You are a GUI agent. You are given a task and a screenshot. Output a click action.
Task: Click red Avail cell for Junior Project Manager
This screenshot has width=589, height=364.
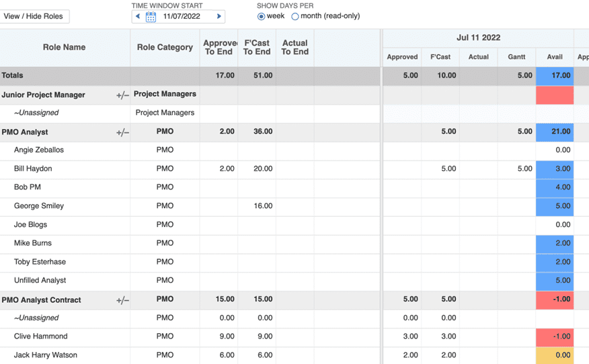click(x=555, y=95)
